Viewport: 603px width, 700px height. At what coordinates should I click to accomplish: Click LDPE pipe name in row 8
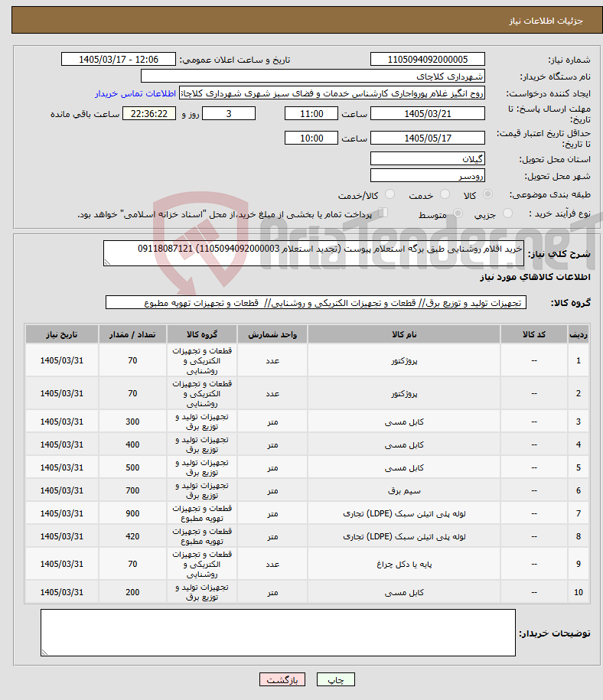[x=404, y=536]
